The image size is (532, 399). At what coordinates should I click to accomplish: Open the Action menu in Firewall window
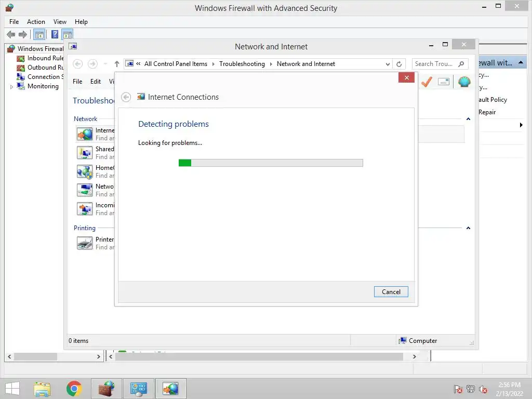(x=36, y=22)
